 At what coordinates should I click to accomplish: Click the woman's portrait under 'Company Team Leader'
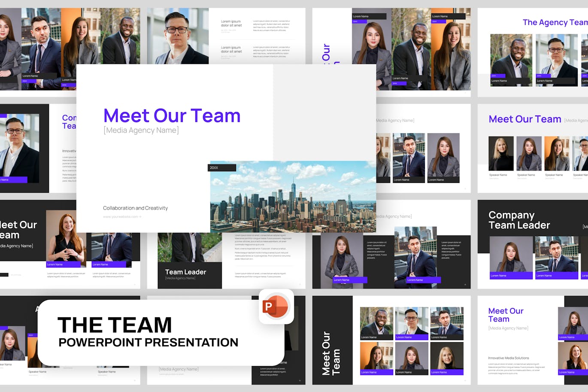tap(511, 258)
